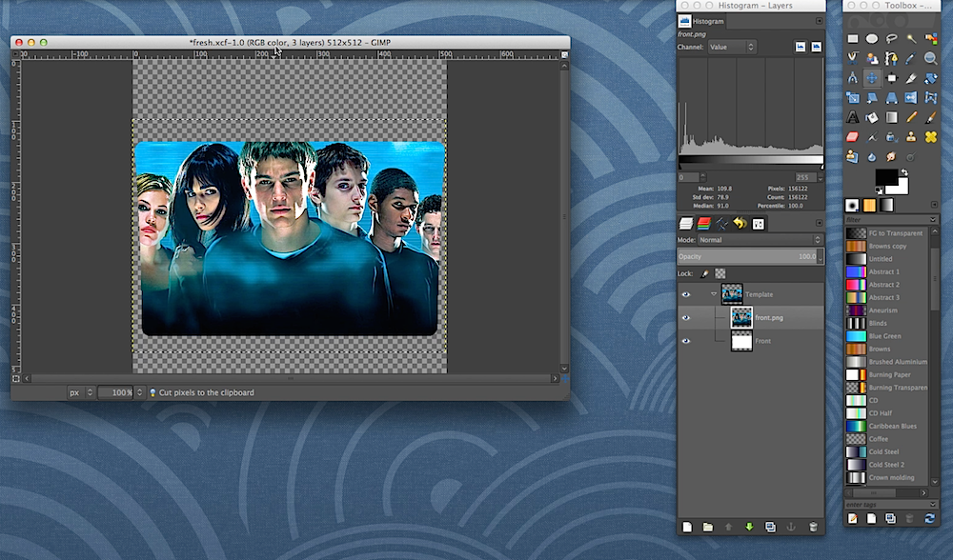The width and height of the screenshot is (953, 560).
Task: Select the Select by Color tool
Action: [930, 39]
